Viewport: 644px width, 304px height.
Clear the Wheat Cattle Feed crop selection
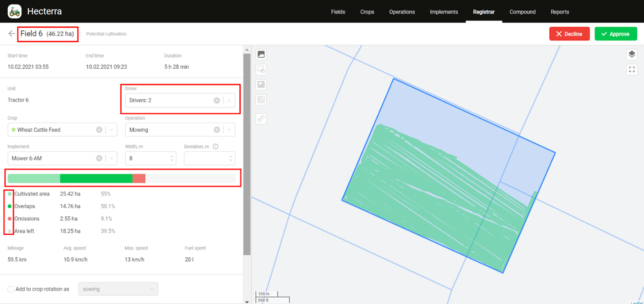99,130
